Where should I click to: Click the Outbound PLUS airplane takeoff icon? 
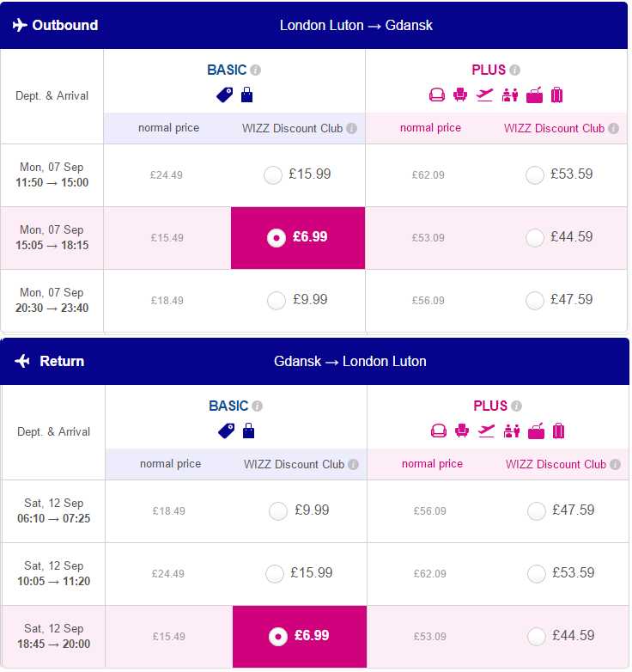484,95
